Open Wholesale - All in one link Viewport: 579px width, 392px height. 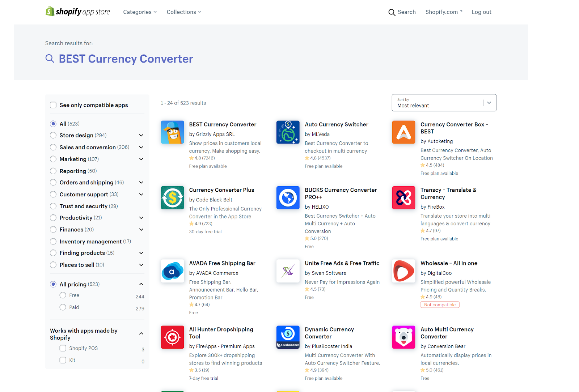click(449, 263)
